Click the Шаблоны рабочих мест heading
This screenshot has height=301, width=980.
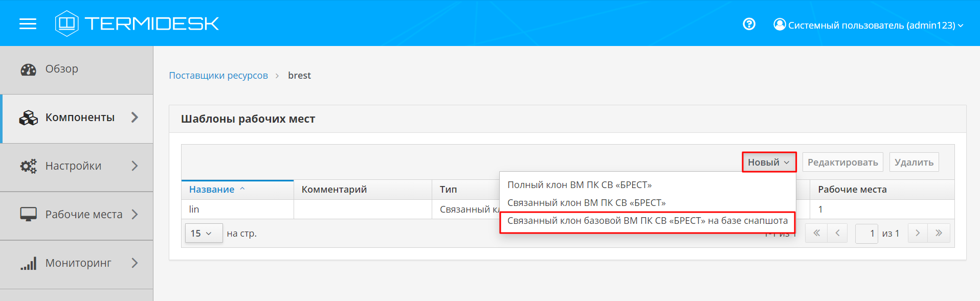point(248,119)
